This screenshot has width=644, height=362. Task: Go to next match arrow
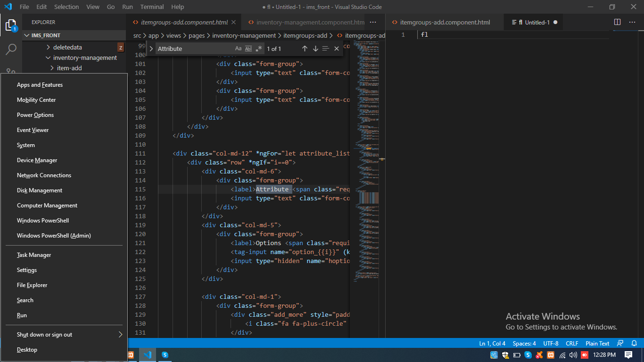pos(315,49)
